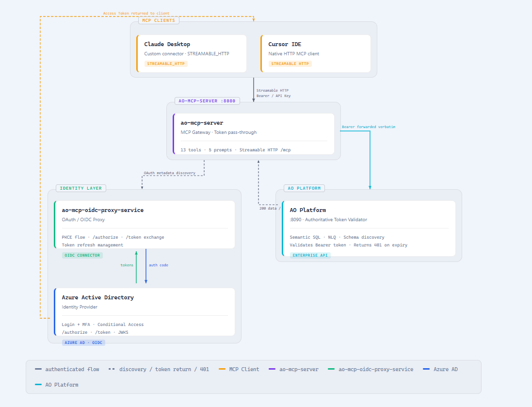This screenshot has width=532, height=407.
Task: Click the STREAMABLE_HTTP badge under Claude Desktop
Action: click(x=166, y=64)
